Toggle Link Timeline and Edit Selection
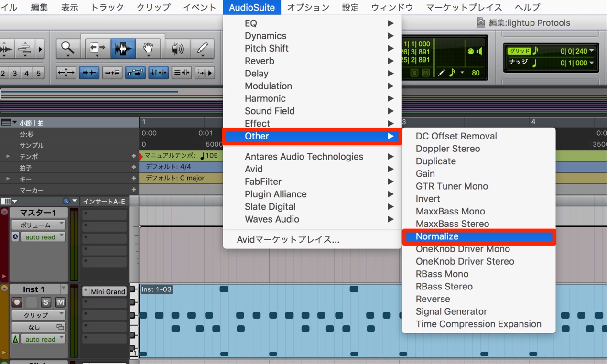 pos(158,73)
